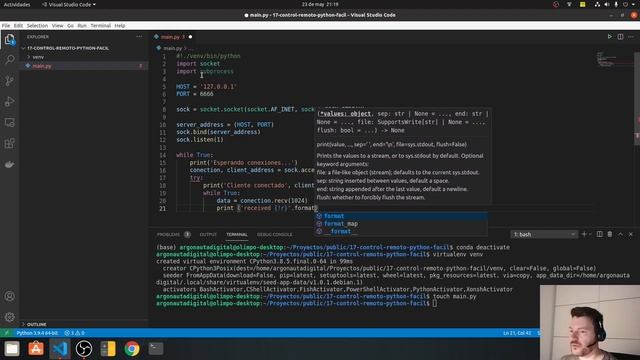Viewport: 640px width, 360px height.
Task: Create a new terminal with plus icon
Action: (x=584, y=234)
